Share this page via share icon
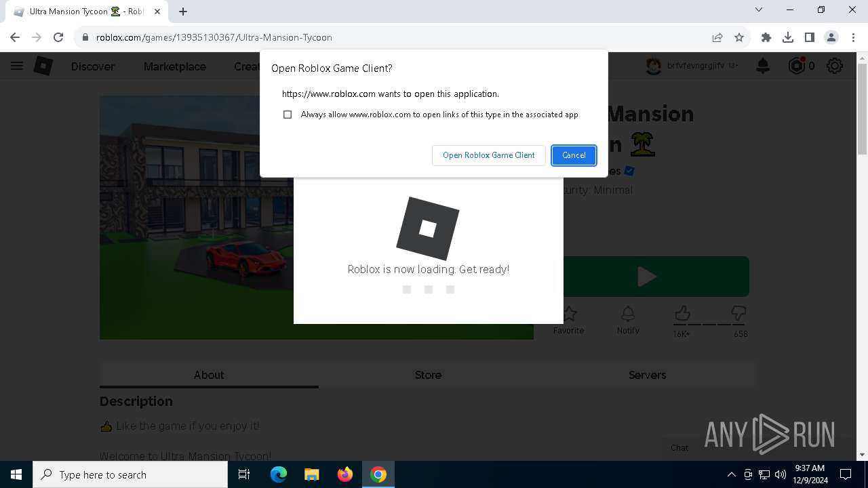The width and height of the screenshot is (868, 488). (x=717, y=37)
